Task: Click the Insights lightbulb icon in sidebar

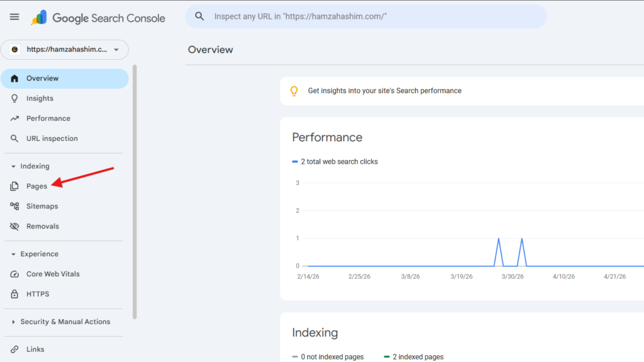Action: [14, 98]
